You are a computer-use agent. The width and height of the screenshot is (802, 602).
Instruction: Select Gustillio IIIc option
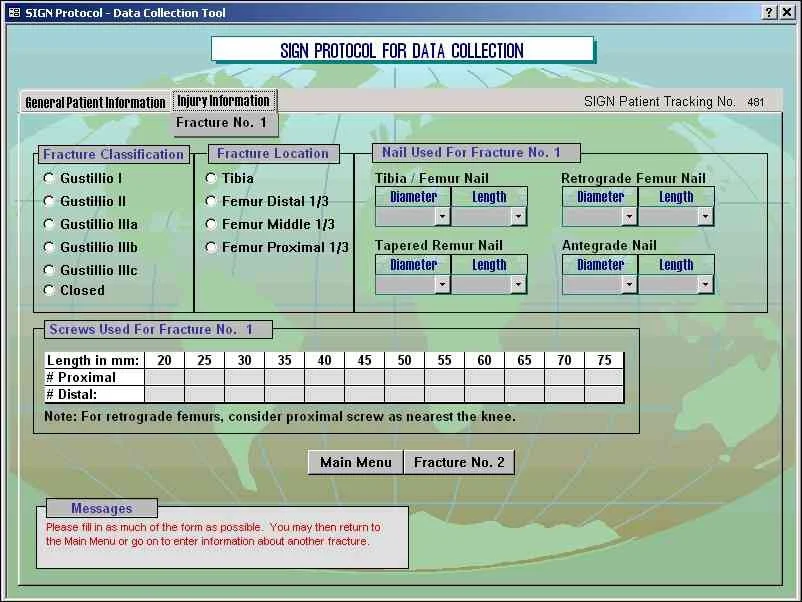[49, 270]
